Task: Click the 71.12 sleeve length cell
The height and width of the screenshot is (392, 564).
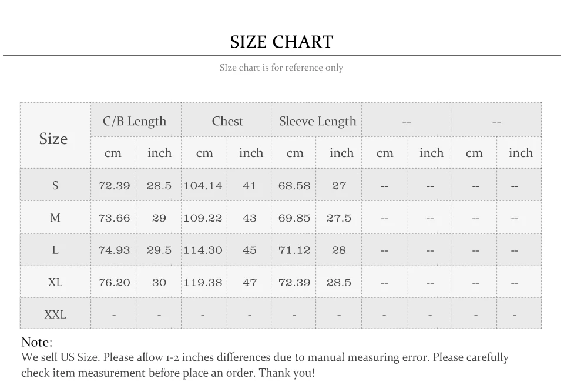Action: coord(294,250)
